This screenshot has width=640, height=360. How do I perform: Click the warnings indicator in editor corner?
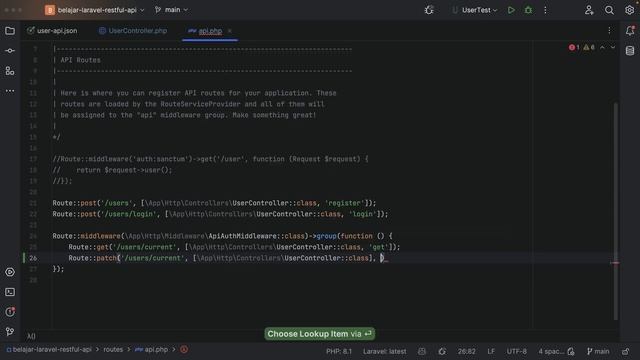coord(589,47)
